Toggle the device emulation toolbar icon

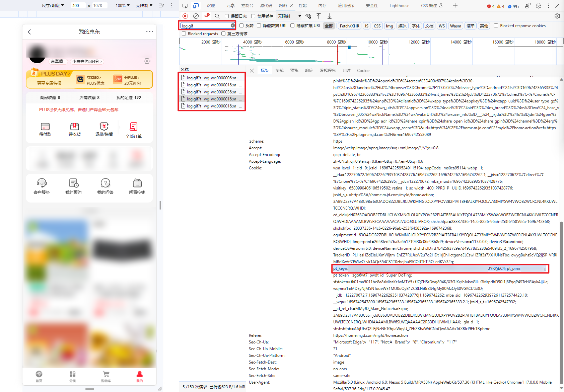pyautogui.click(x=196, y=6)
